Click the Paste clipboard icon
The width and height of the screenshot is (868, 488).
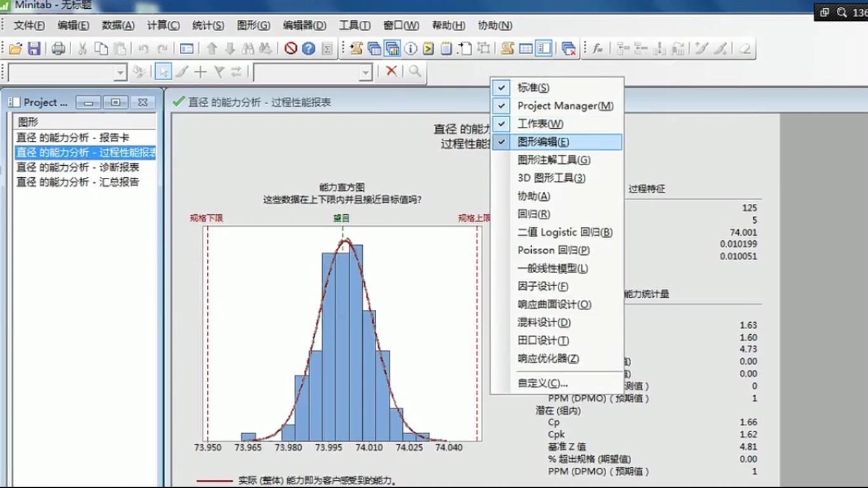120,48
